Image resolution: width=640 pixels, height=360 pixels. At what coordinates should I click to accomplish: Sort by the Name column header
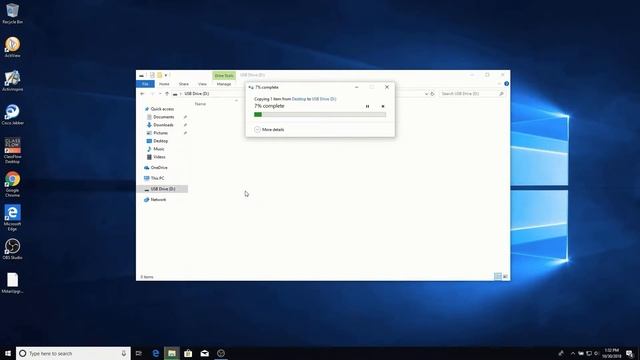(200, 104)
